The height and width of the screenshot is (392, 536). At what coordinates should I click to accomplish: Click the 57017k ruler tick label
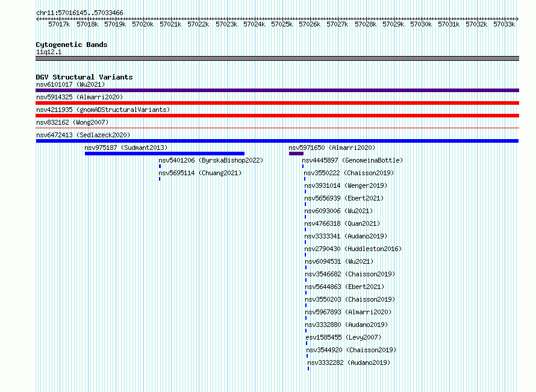coord(59,24)
